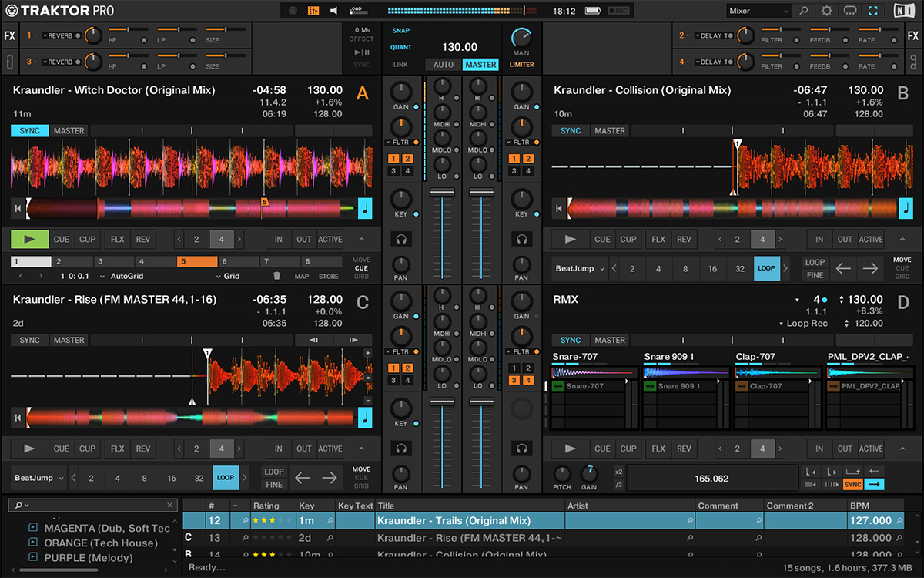Toggle keylock note icon on Deck A
This screenshot has height=578, width=924.
coord(367,208)
